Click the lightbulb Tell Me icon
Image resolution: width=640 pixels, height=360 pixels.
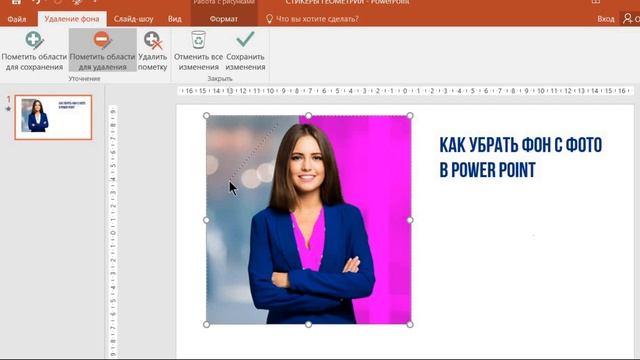point(269,19)
